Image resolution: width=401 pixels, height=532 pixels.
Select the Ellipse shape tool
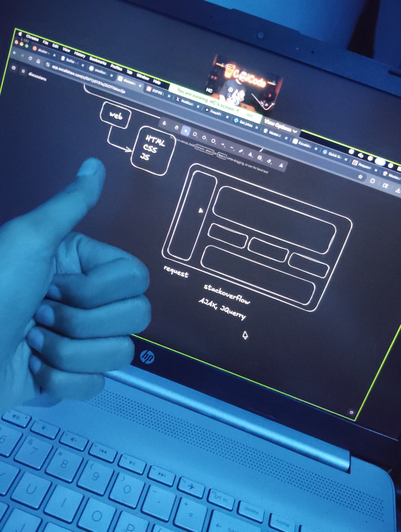pos(213,141)
